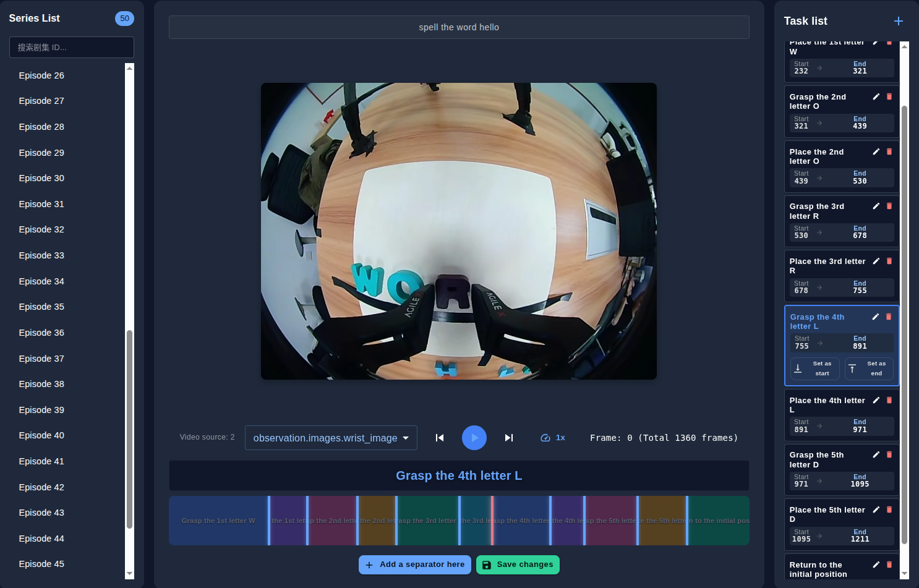The width and height of the screenshot is (919, 588).
Task: Select the 'Return to the initial pos' timeline segment
Action: [719, 521]
